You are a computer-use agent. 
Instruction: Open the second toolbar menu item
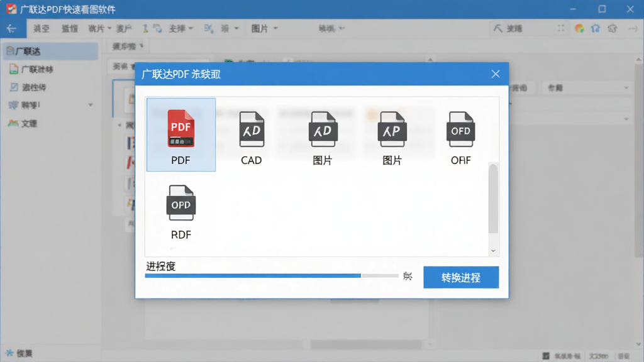[x=69, y=29]
